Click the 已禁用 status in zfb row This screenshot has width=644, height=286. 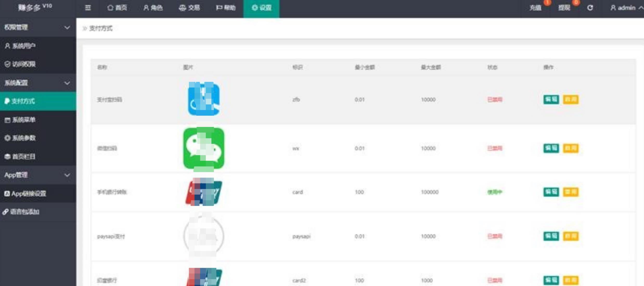point(495,99)
